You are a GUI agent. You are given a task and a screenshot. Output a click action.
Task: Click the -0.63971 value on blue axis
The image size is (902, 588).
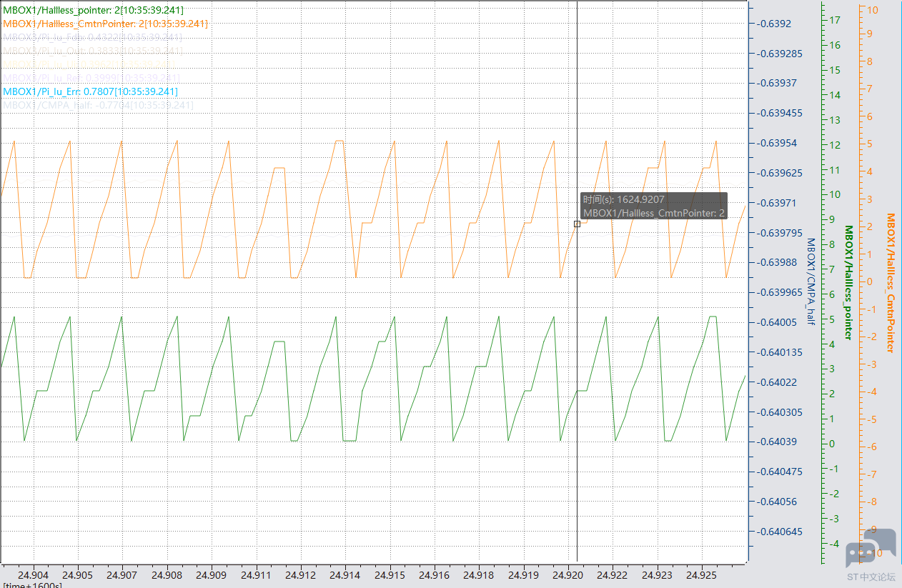[775, 203]
